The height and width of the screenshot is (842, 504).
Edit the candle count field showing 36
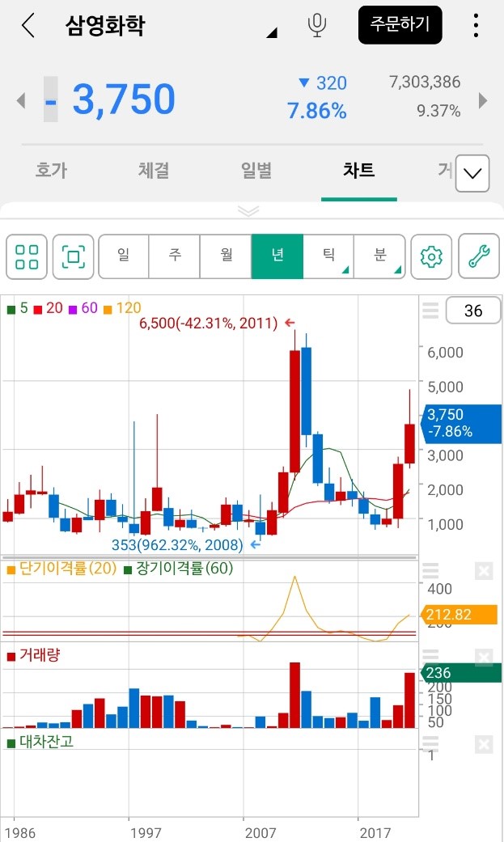point(472,311)
